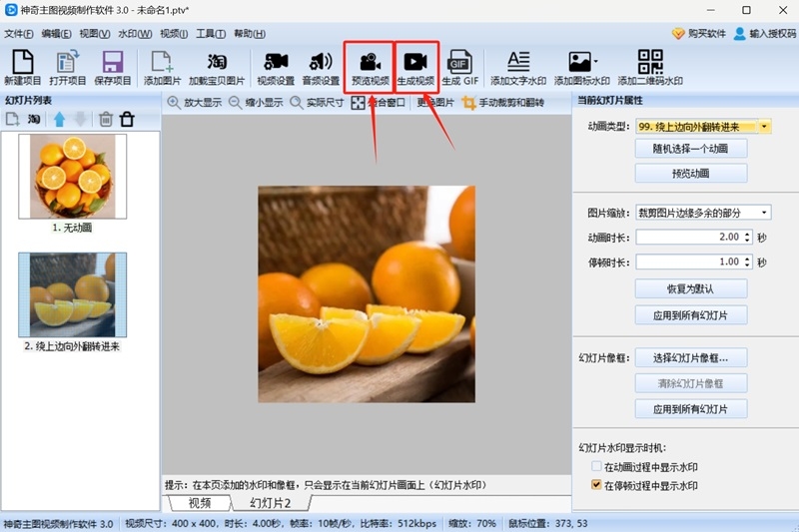Open the 帮助(H) menu
Viewport: 799px width, 532px height.
coord(250,34)
